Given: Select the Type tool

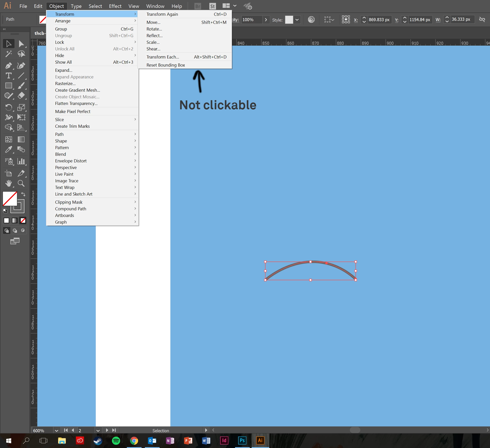Looking at the screenshot, I should click(8, 76).
